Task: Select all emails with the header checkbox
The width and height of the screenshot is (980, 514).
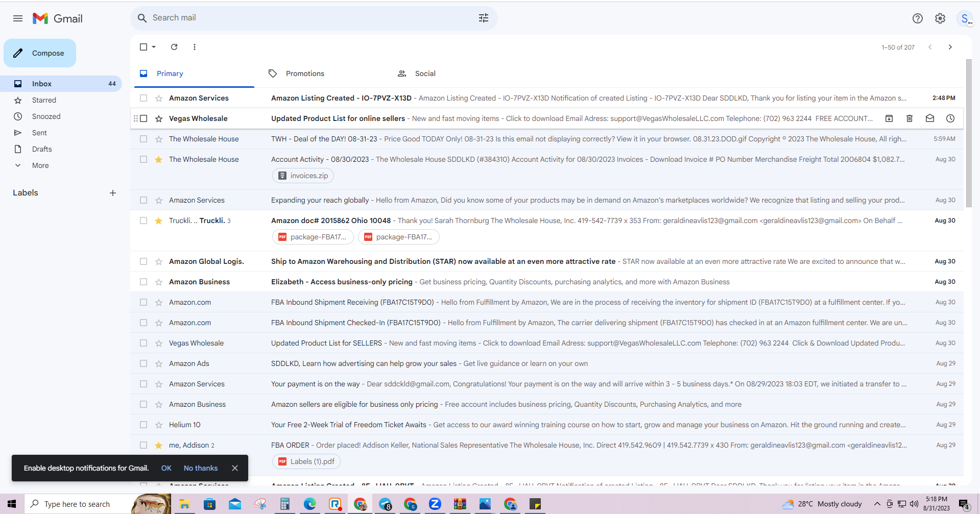Action: pyautogui.click(x=144, y=47)
